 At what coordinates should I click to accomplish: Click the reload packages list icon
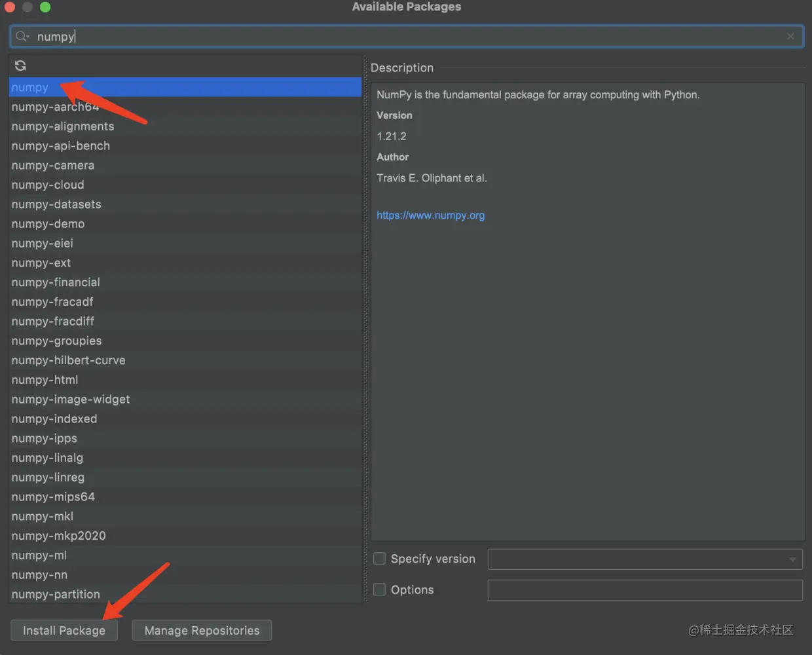point(20,65)
